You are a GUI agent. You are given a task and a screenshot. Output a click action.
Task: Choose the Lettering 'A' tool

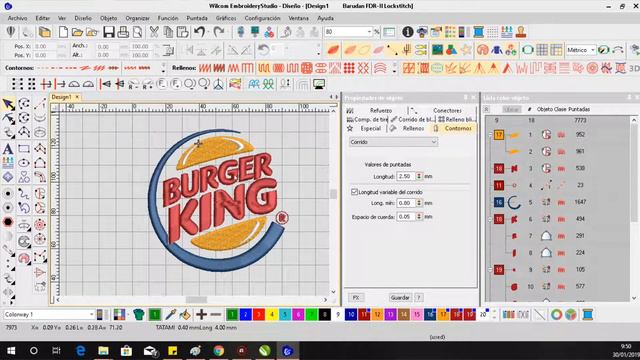point(8,149)
